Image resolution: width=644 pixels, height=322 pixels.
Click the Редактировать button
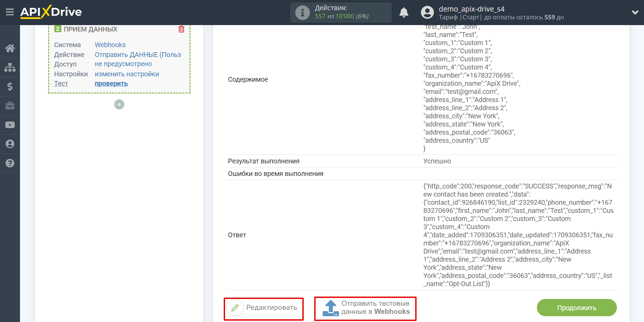pyautogui.click(x=264, y=308)
